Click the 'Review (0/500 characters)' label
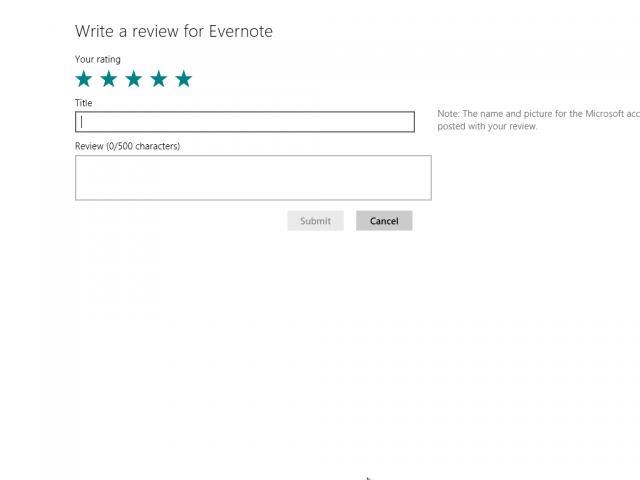Image resolution: width=640 pixels, height=480 pixels. 127,146
